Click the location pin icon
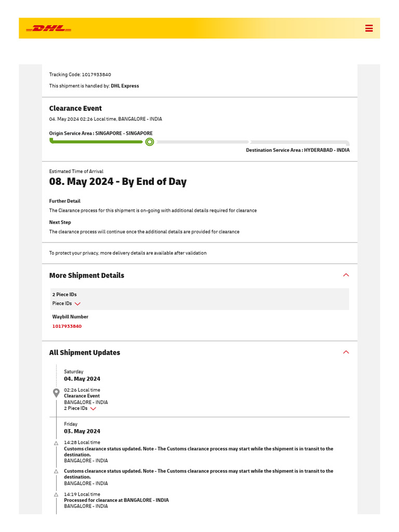399x532 pixels. (x=56, y=393)
